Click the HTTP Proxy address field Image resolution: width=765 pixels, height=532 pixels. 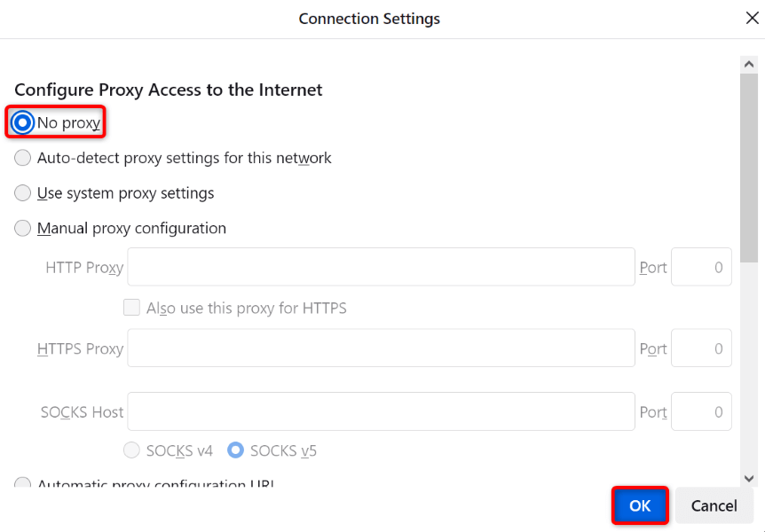381,267
